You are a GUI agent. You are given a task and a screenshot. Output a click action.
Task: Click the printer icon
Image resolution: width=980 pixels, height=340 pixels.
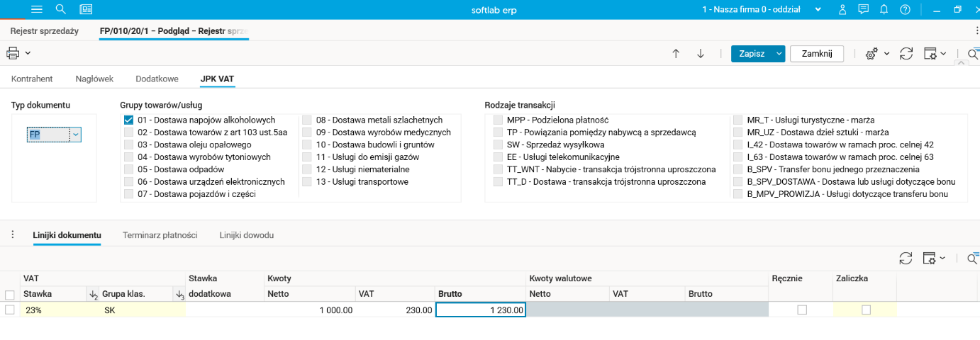pos(13,53)
